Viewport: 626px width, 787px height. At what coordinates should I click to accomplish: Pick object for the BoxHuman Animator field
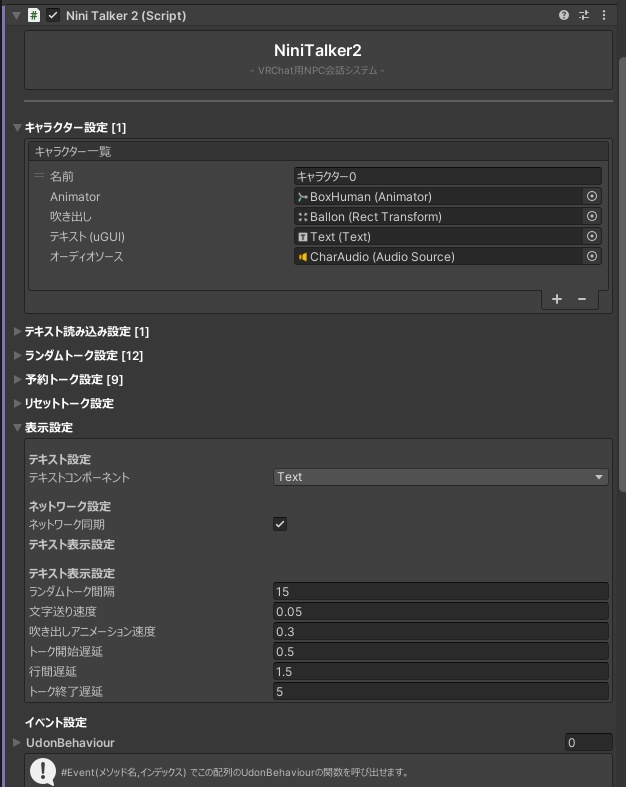tap(592, 196)
